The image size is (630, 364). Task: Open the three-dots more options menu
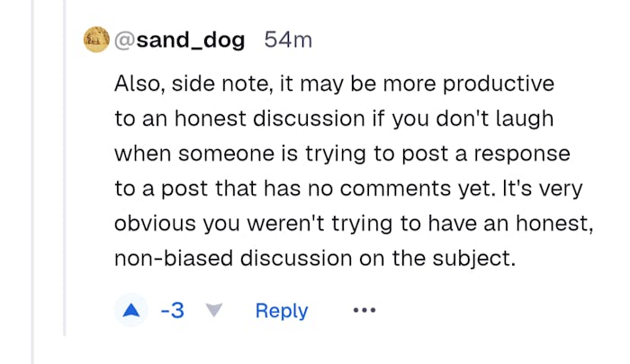(364, 311)
